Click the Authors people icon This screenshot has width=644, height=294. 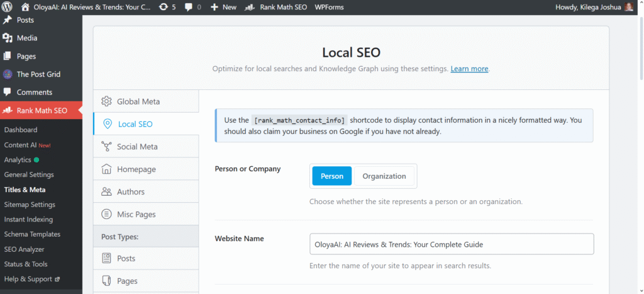106,191
